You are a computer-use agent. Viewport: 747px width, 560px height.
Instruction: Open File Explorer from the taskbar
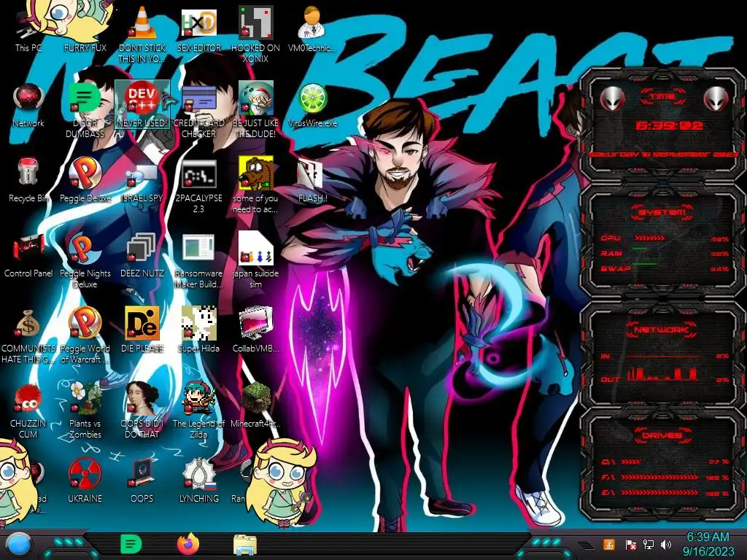coord(245,545)
